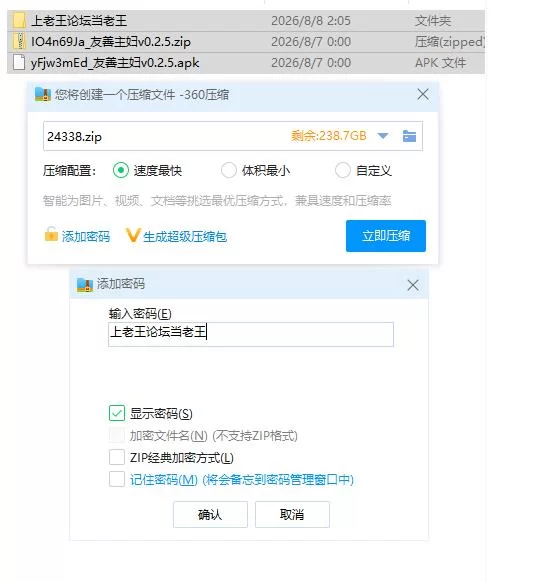Click the lock icon for 添加密码
Image resolution: width=544 pixels, height=582 pixels.
51,235
